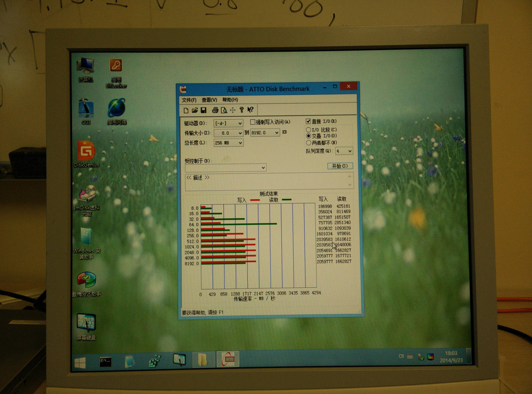This screenshot has width=532, height=394.
Task: Open the 屏幕键盘 desktop icon
Action: coord(86,327)
